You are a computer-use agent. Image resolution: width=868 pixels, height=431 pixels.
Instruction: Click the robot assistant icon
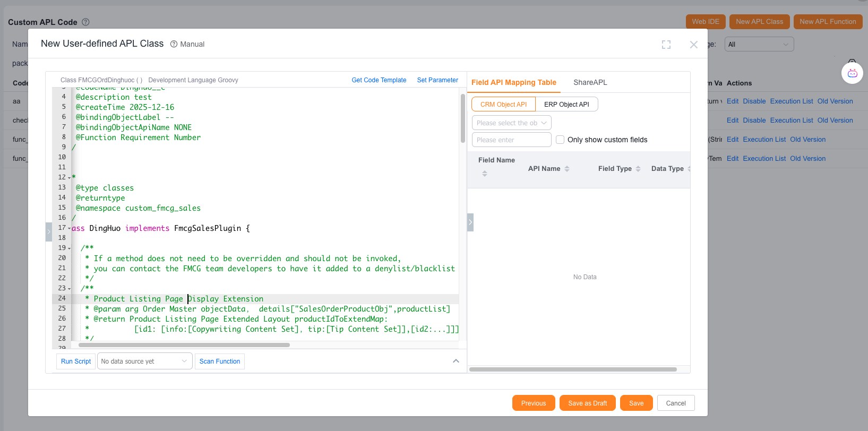coord(852,73)
